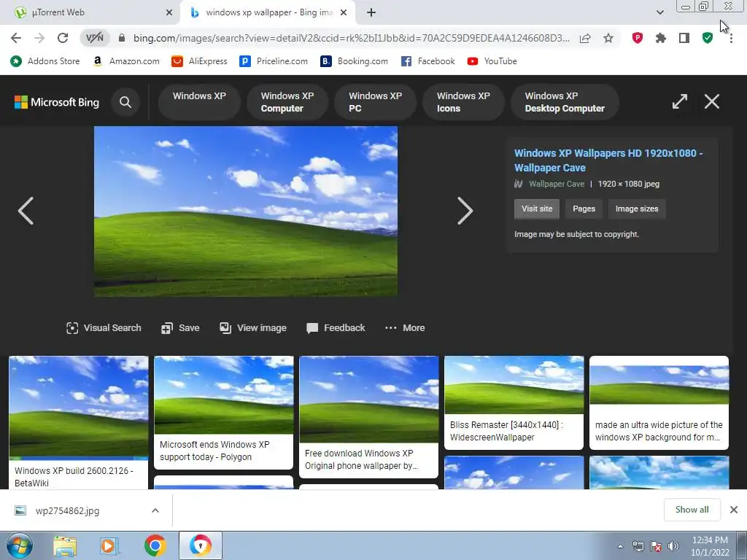
Task: Open the red shield P extension
Action: [638, 38]
